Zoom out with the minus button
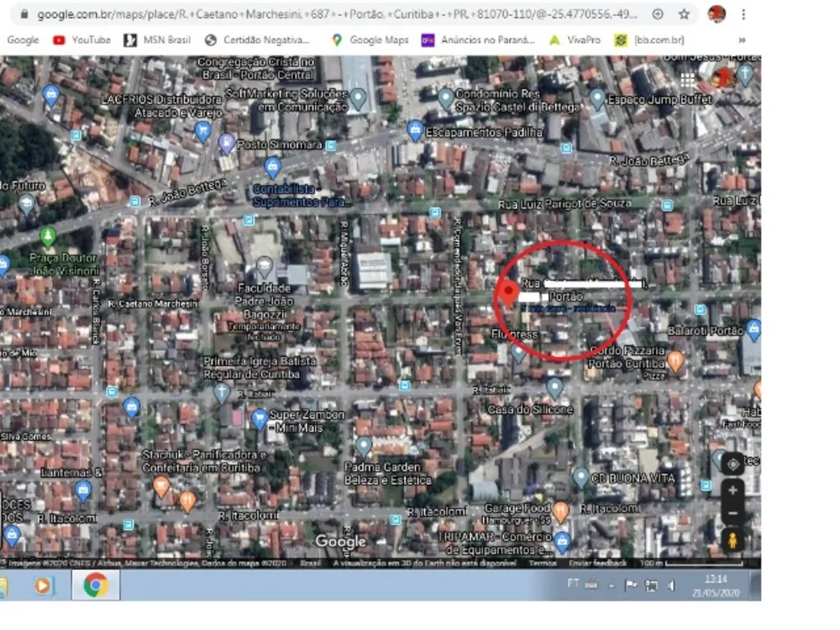 click(732, 513)
